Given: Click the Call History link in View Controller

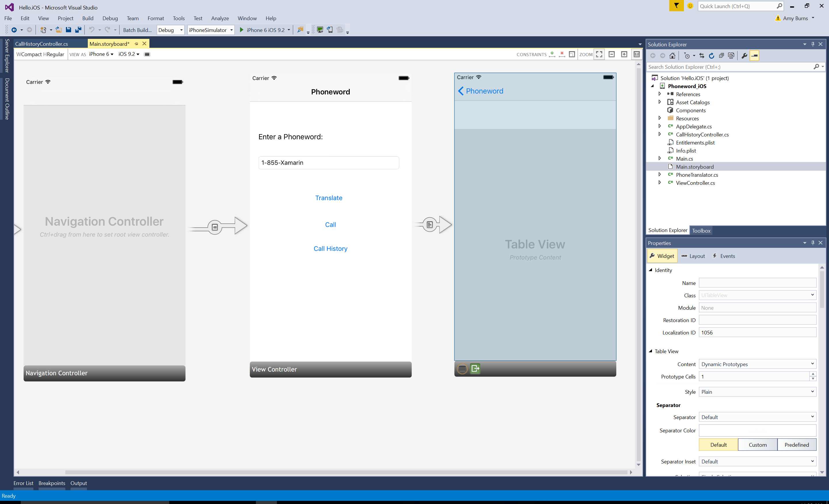Looking at the screenshot, I should 330,248.
